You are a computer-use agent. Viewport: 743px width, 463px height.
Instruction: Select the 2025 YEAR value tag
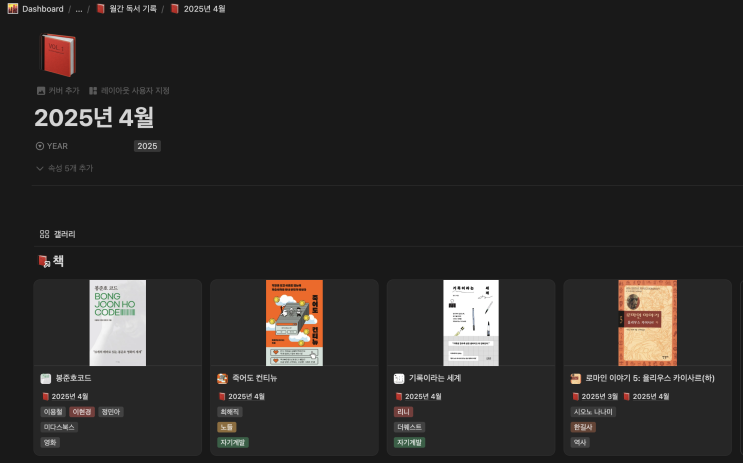click(147, 146)
